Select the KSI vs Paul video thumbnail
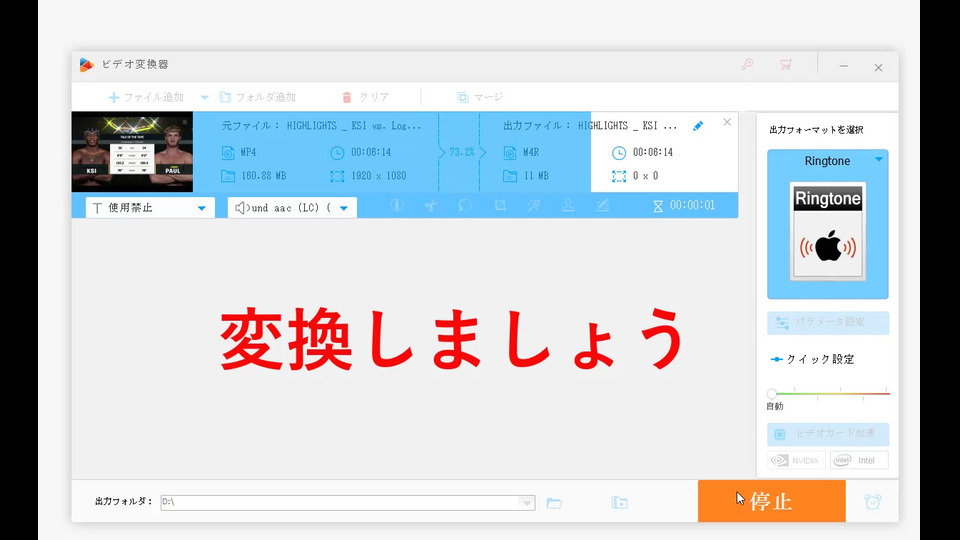This screenshot has width=960, height=540. 132,152
